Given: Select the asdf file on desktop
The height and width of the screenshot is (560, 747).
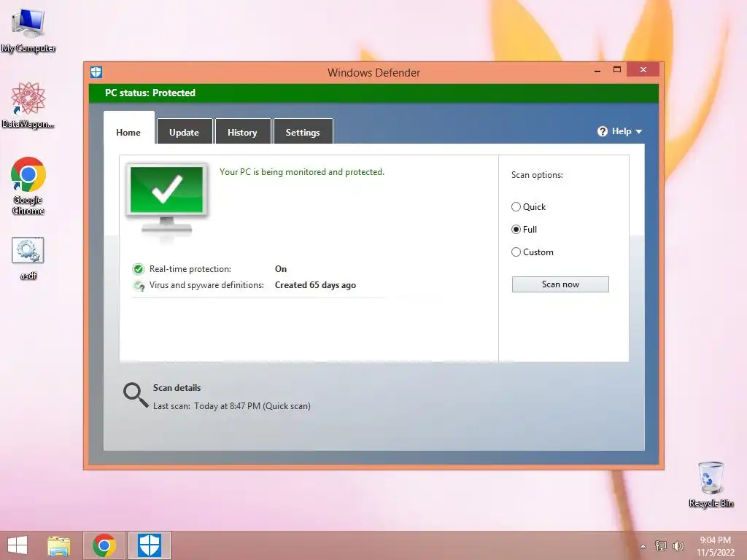Looking at the screenshot, I should click(28, 257).
